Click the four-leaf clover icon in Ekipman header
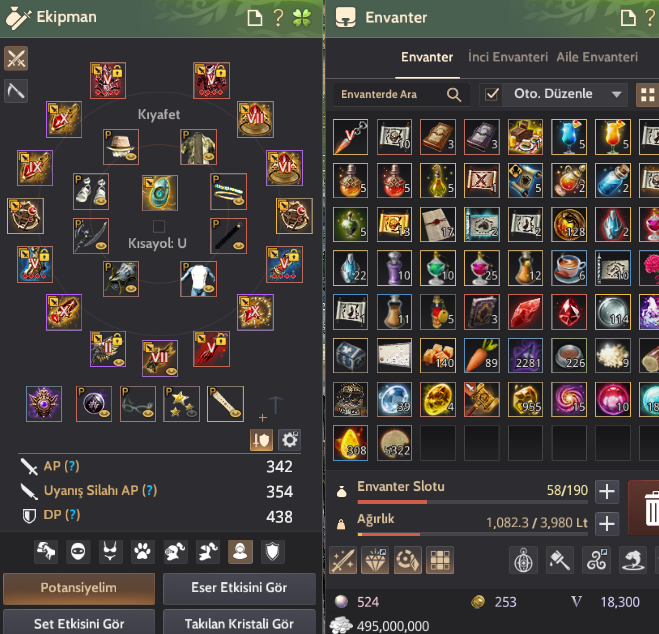The width and height of the screenshot is (659, 634). [302, 18]
